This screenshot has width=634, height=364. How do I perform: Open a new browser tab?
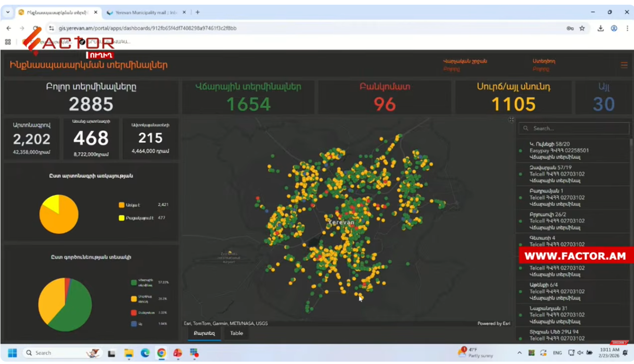coord(198,12)
